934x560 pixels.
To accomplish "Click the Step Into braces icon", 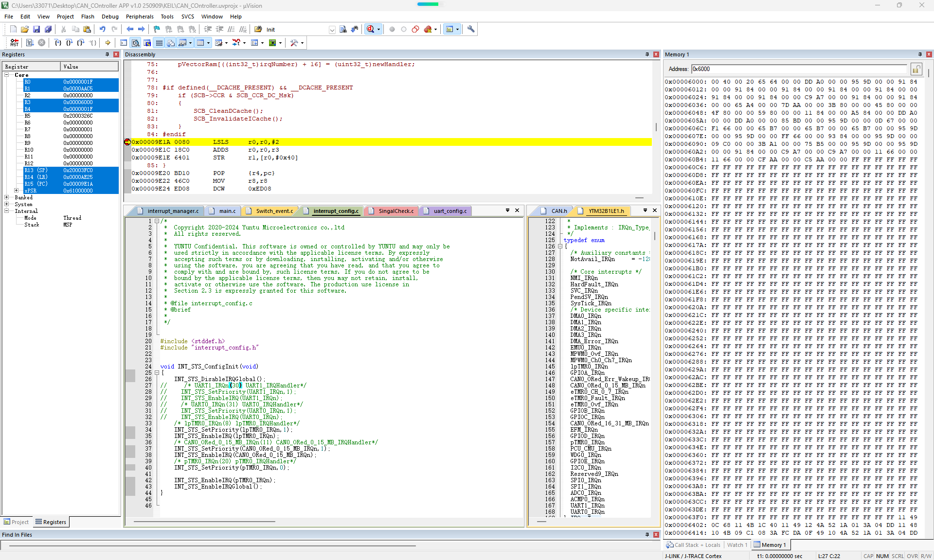I will [x=58, y=43].
